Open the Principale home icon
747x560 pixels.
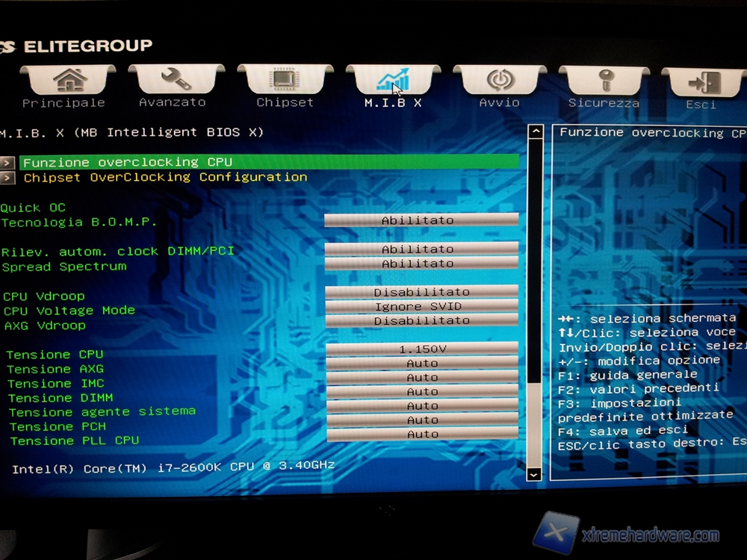click(69, 79)
